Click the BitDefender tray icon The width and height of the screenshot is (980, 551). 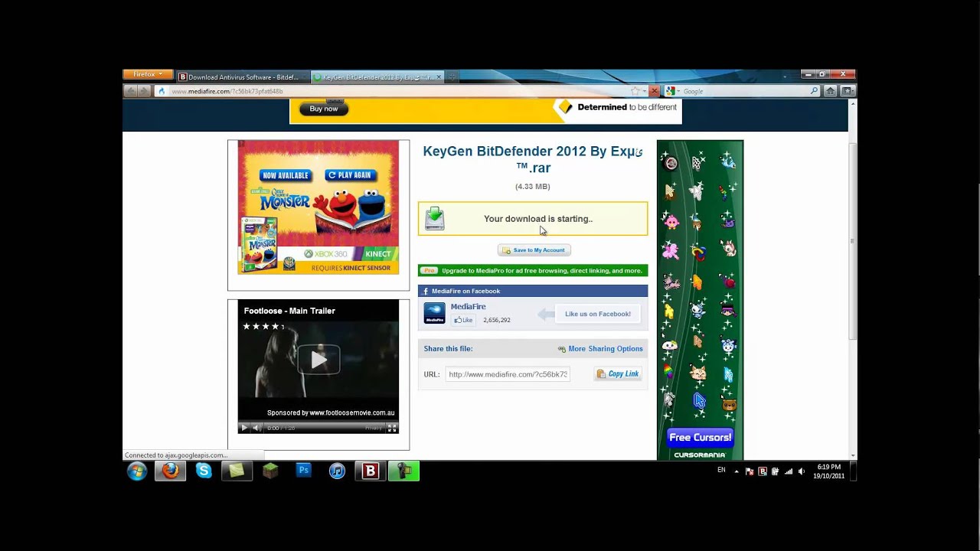pyautogui.click(x=763, y=471)
